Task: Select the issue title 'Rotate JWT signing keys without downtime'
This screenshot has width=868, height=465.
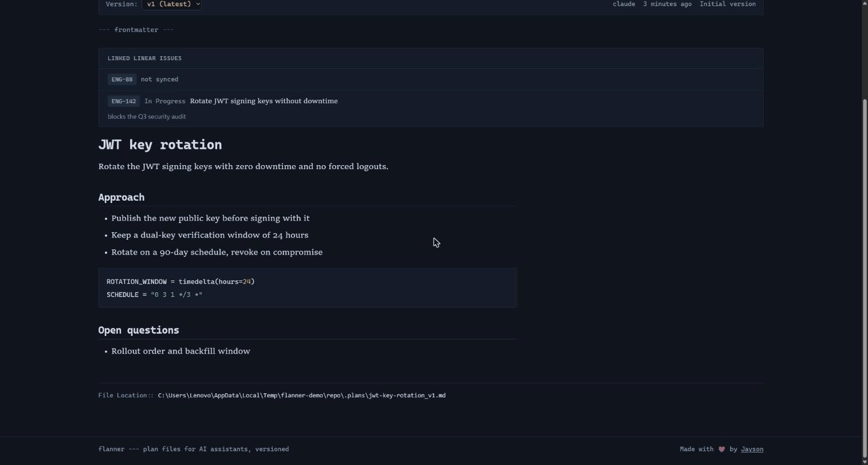Action: click(x=264, y=101)
